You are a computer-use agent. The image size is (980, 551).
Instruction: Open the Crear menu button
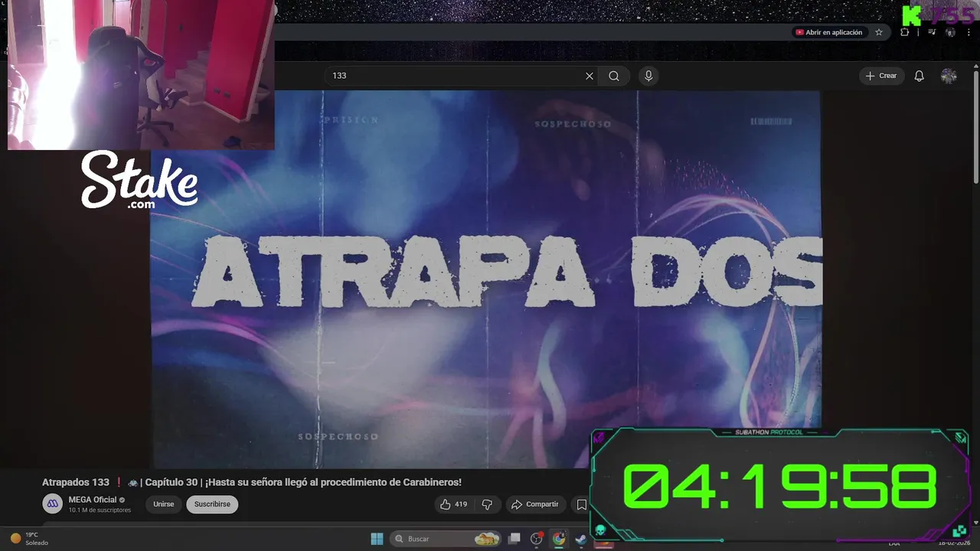tap(881, 76)
